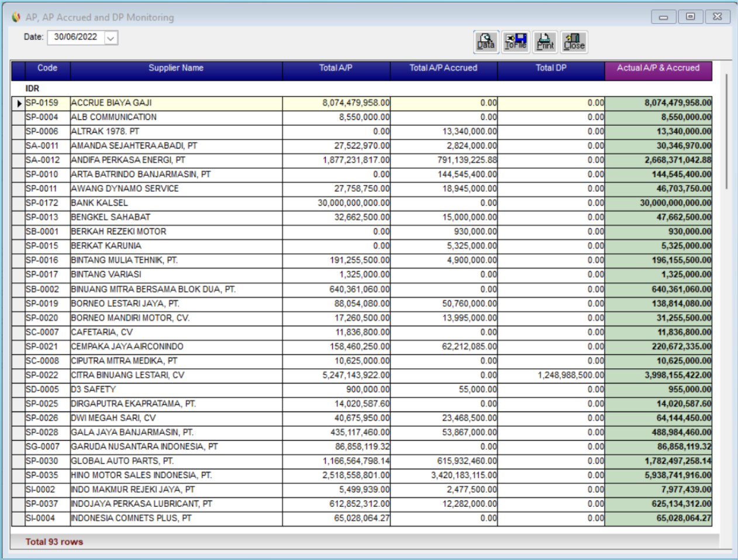Click the Data toolbar icon
The image size is (738, 560).
click(486, 42)
